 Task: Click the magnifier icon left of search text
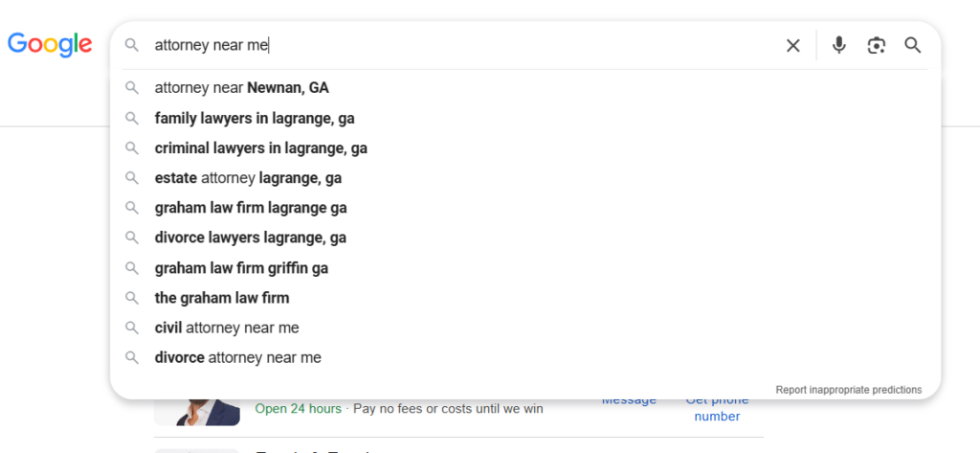coord(131,45)
